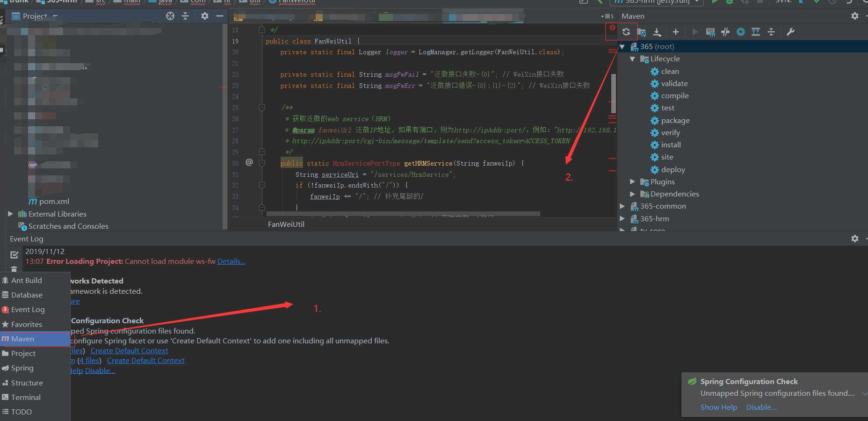This screenshot has width=868, height=421.
Task: Select the test lifecycle goal
Action: [x=667, y=108]
